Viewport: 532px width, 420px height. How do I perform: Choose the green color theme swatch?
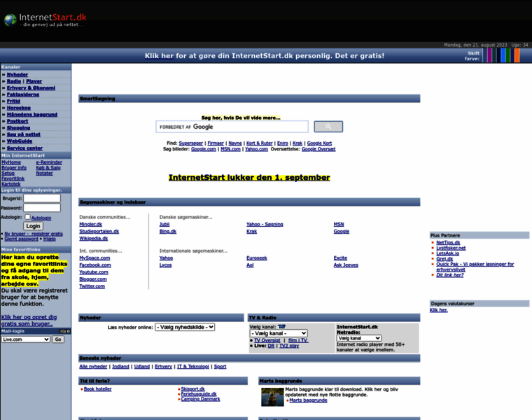508,55
